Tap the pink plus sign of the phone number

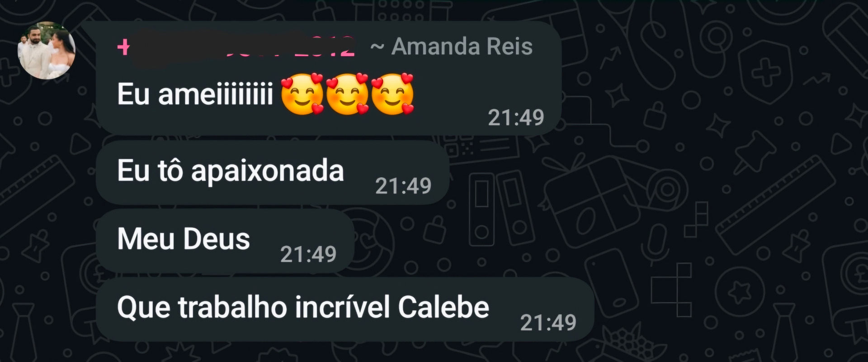point(123,47)
